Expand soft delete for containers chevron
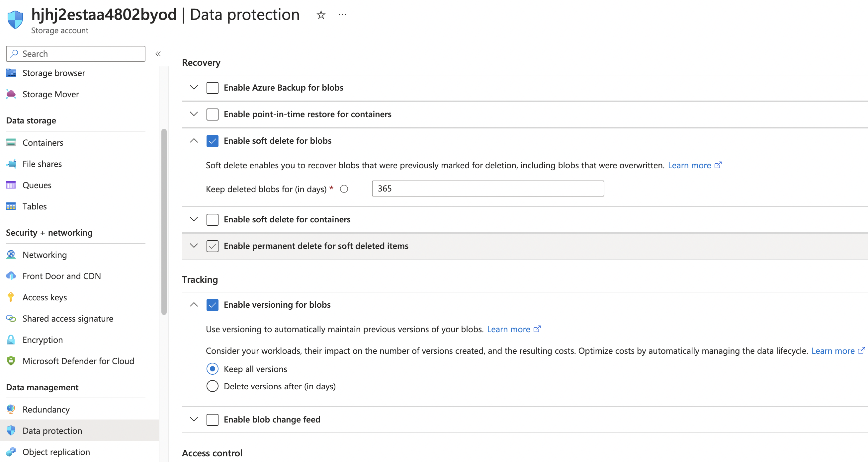868x462 pixels. coord(194,220)
